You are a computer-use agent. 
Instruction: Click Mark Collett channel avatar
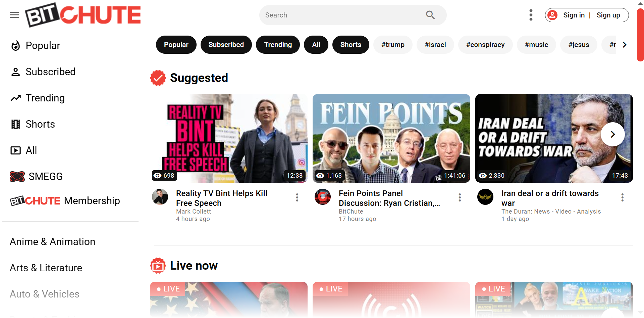(x=160, y=197)
